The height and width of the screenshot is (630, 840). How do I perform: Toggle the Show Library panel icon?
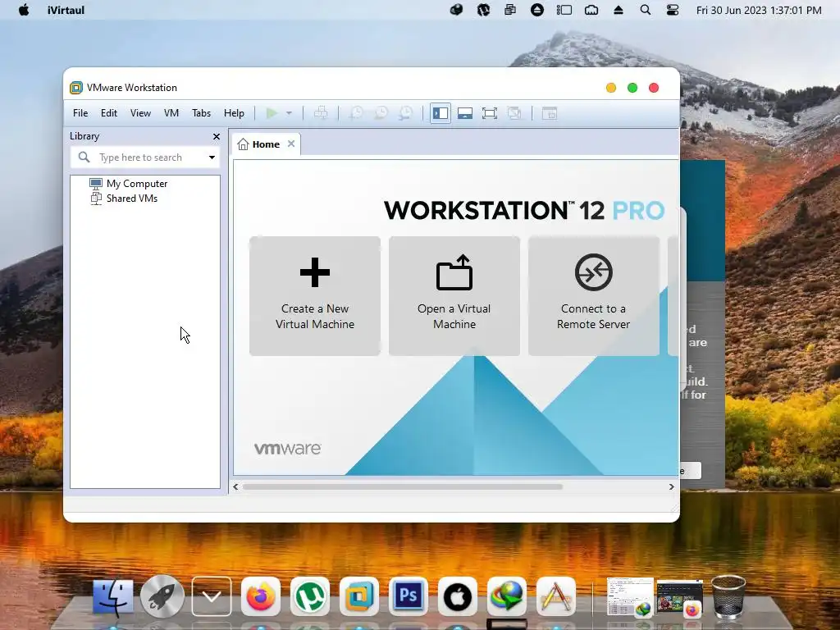441,113
